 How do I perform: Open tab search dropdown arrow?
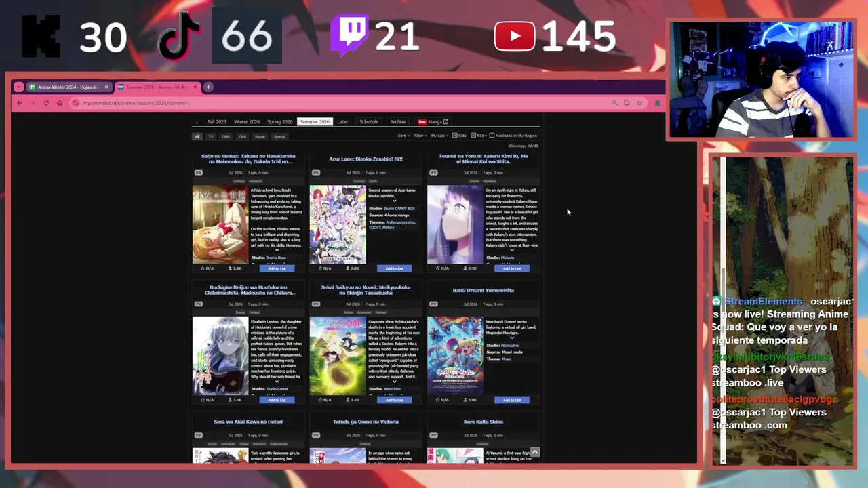[18, 87]
